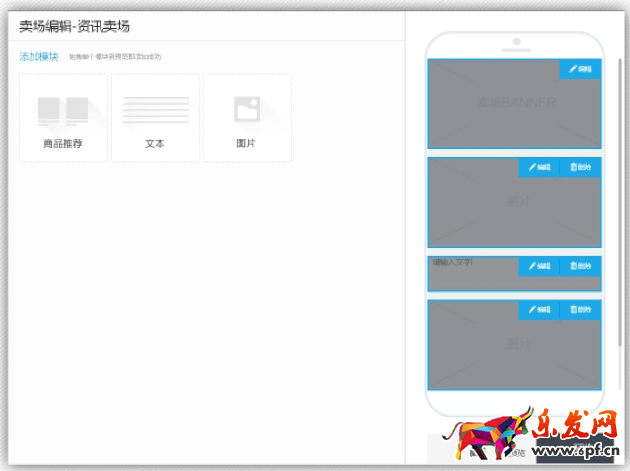The width and height of the screenshot is (630, 471).
Task: Select the 图片 image module icon
Action: point(246,108)
